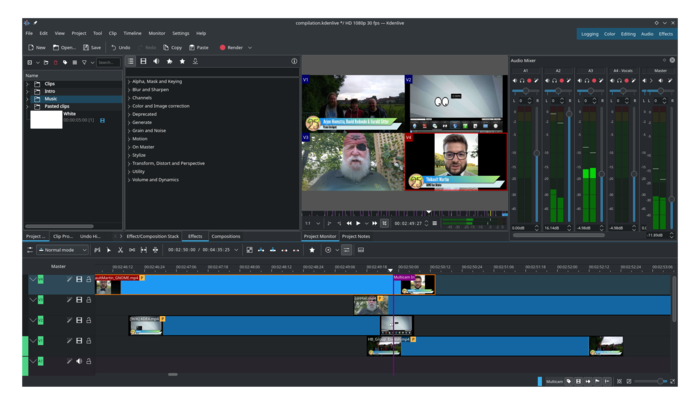Image resolution: width=700 pixels, height=413 pixels.
Task: Click the red delete clip icon in bin
Action: (x=55, y=62)
